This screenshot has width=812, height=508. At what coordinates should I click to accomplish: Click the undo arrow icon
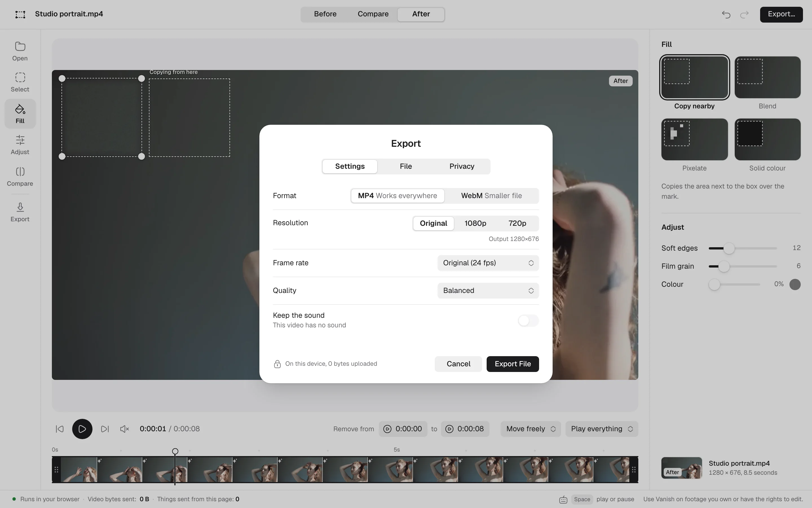pyautogui.click(x=726, y=14)
